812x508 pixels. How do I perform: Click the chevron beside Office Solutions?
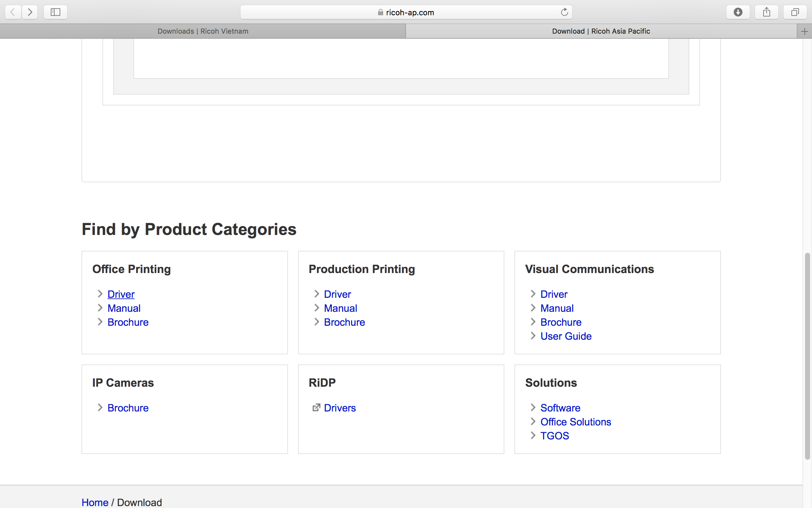(x=533, y=422)
